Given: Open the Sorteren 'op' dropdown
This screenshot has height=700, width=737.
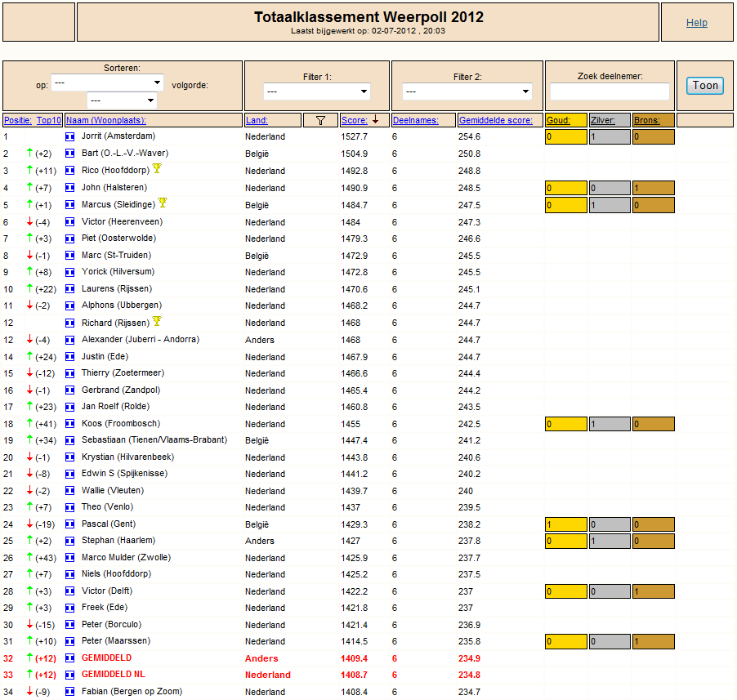Looking at the screenshot, I should (107, 82).
